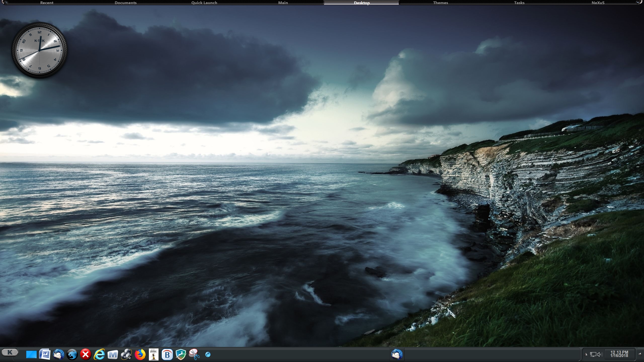This screenshot has width=644, height=362.
Task: Collapse taskbar with the right edge arrow
Action: pos(639,354)
